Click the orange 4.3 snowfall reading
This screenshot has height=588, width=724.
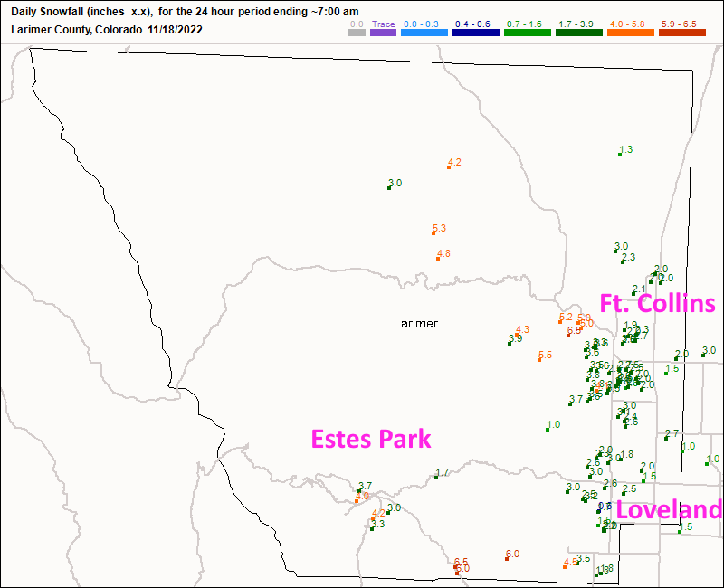click(523, 329)
